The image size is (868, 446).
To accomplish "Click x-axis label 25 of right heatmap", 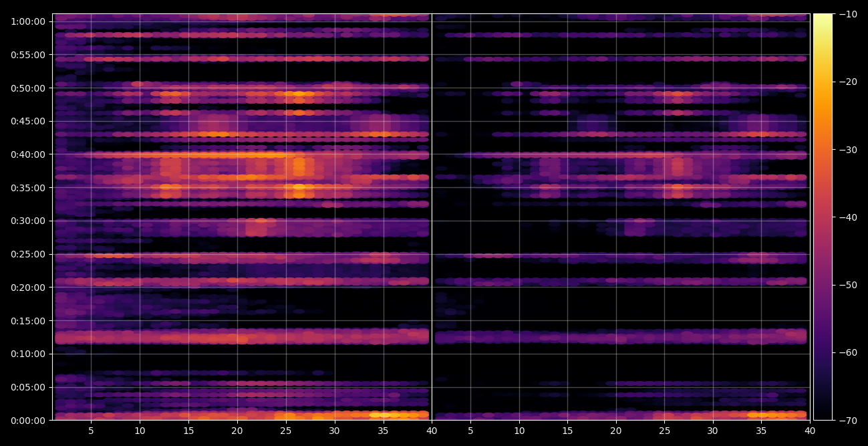I will point(664,431).
